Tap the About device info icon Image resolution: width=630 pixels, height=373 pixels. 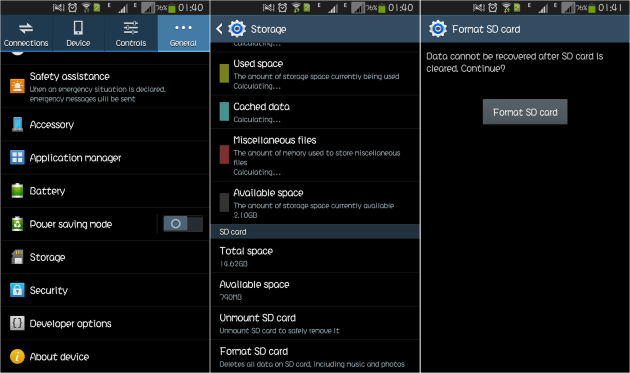[x=17, y=356]
